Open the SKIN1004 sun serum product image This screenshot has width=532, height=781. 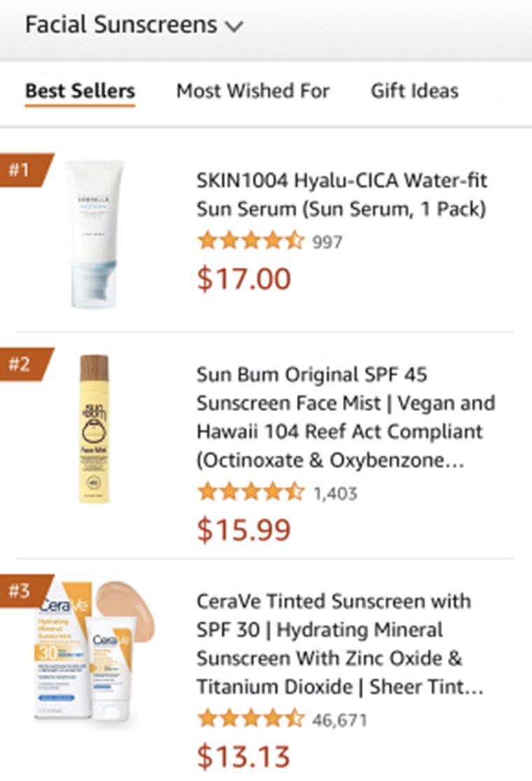[x=94, y=234]
